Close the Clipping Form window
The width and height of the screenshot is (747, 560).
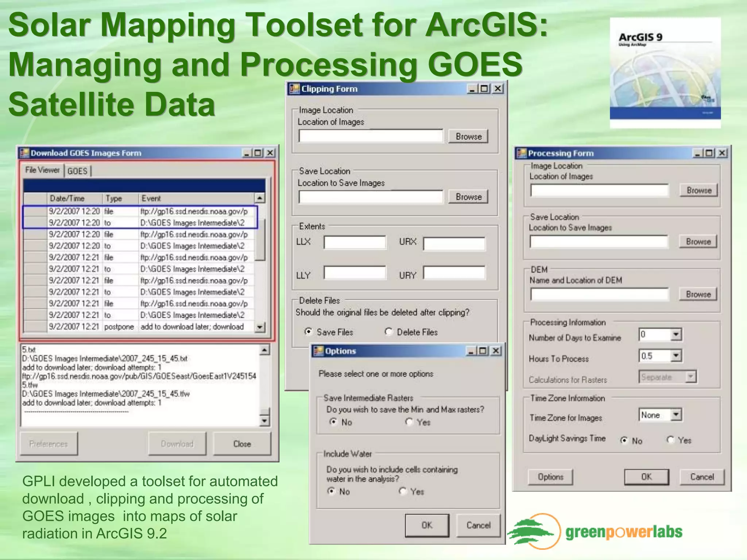[498, 89]
